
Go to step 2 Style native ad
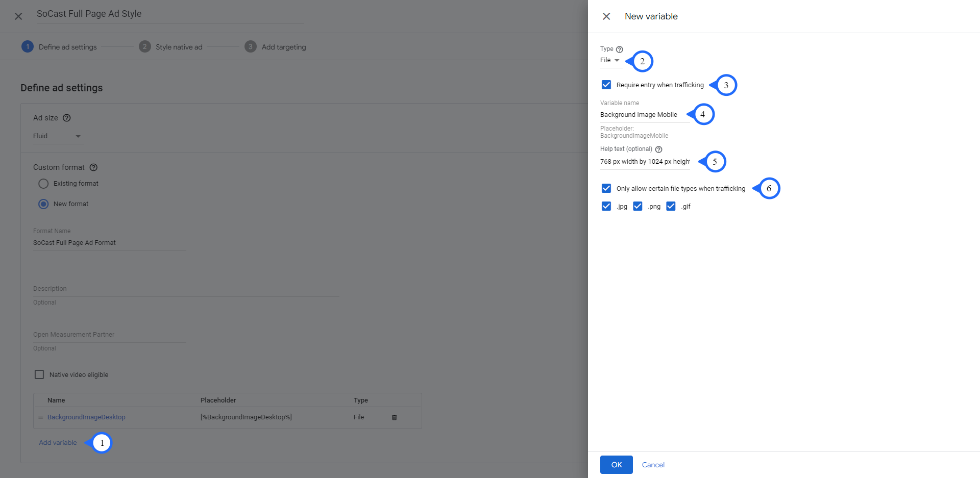click(x=171, y=47)
